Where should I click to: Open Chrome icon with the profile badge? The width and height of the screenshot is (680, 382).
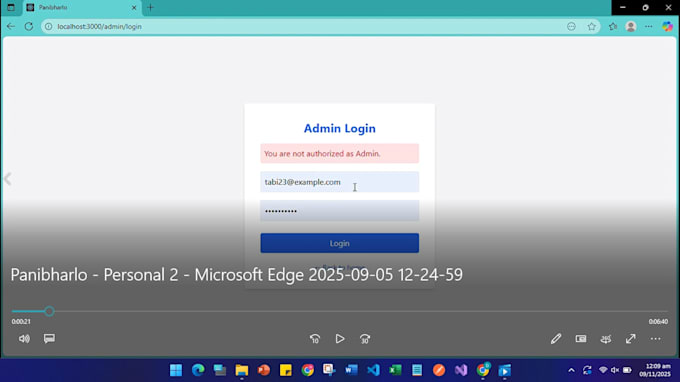pos(483,370)
